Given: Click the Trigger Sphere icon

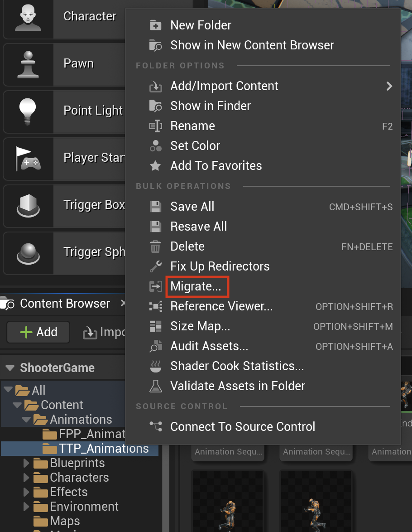Looking at the screenshot, I should click(x=28, y=253).
